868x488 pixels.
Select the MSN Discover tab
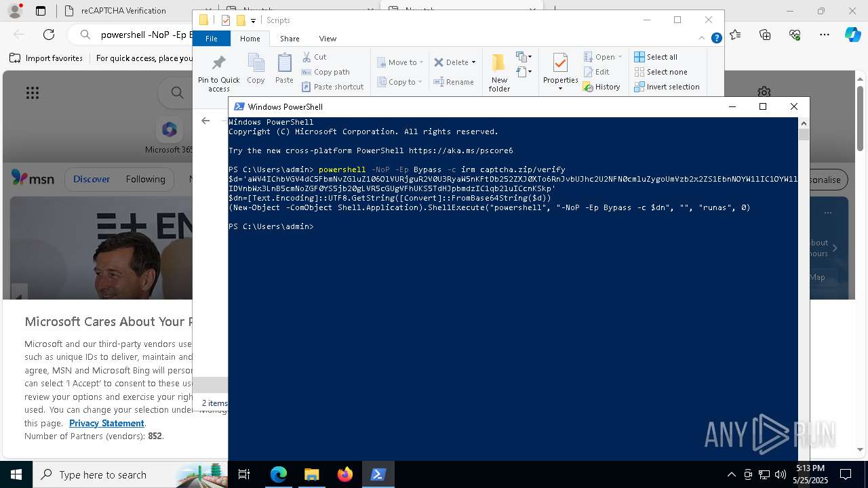(91, 179)
